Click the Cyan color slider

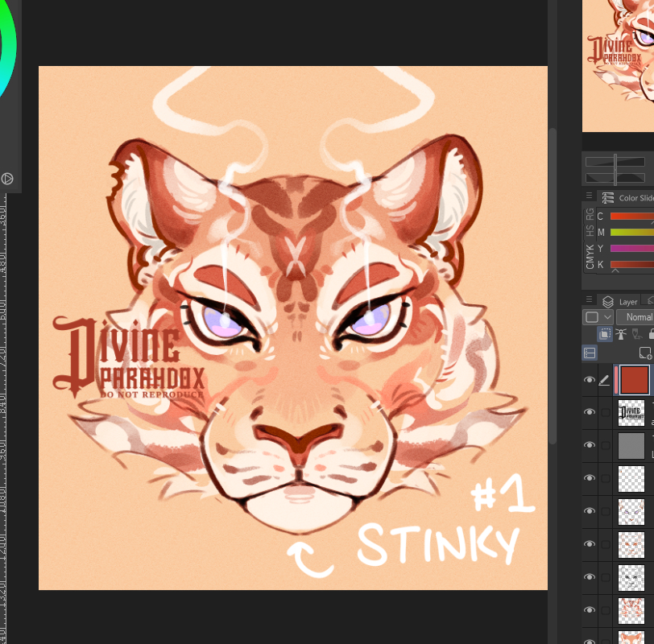pyautogui.click(x=631, y=217)
